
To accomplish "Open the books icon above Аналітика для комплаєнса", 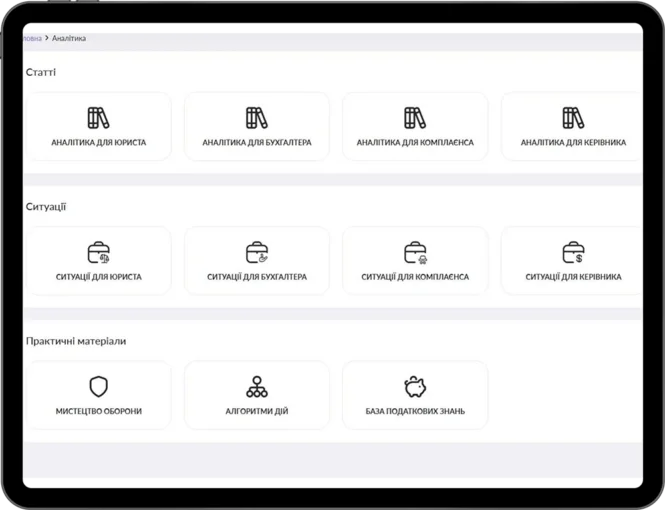I will 415,118.
